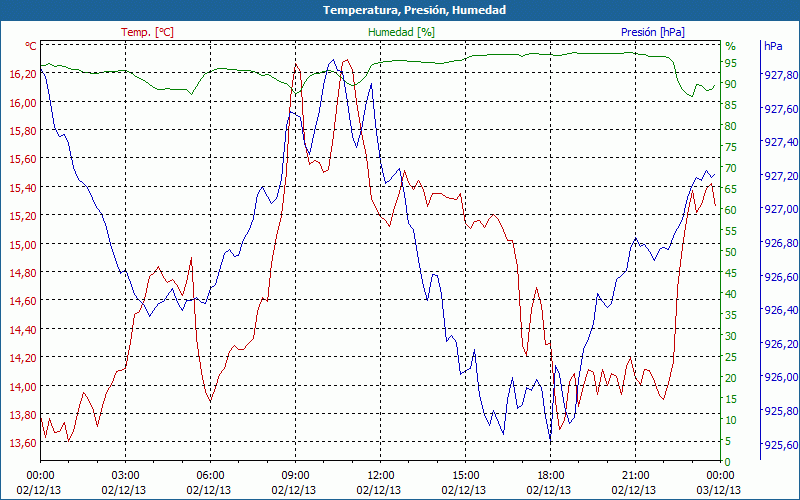Image resolution: width=800 pixels, height=500 pixels.
Task: Click the temperature axis value '15,80'
Action: (23, 131)
